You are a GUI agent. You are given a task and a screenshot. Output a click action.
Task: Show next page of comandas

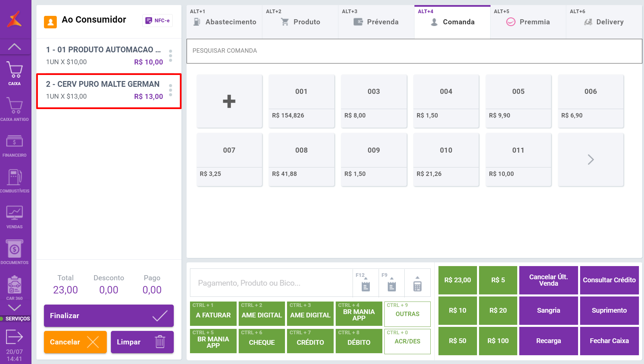[x=590, y=159]
